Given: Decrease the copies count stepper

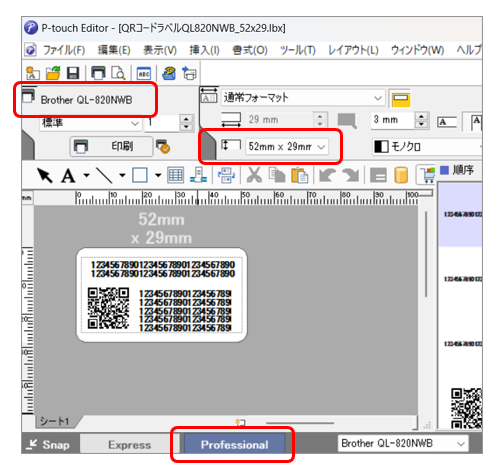Looking at the screenshot, I should (186, 127).
